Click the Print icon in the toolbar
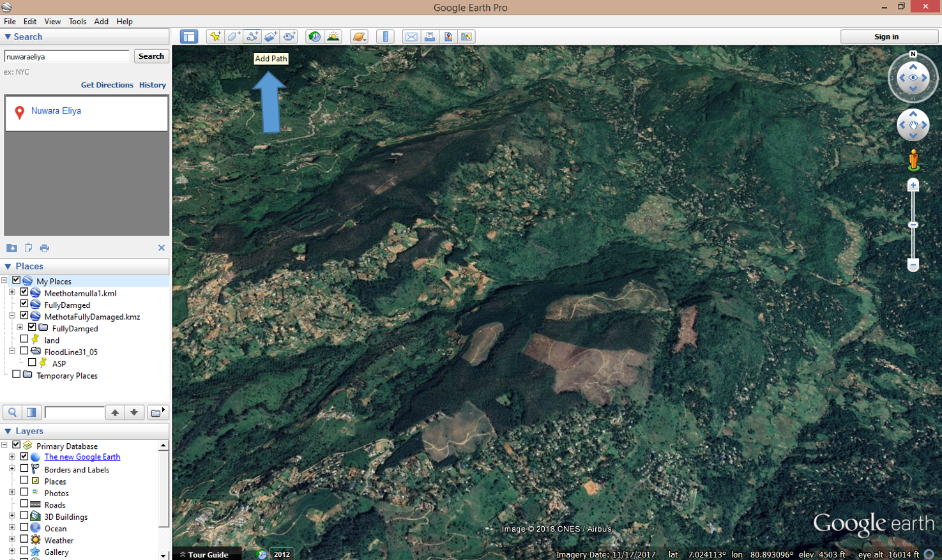The height and width of the screenshot is (560, 942). pos(430,36)
